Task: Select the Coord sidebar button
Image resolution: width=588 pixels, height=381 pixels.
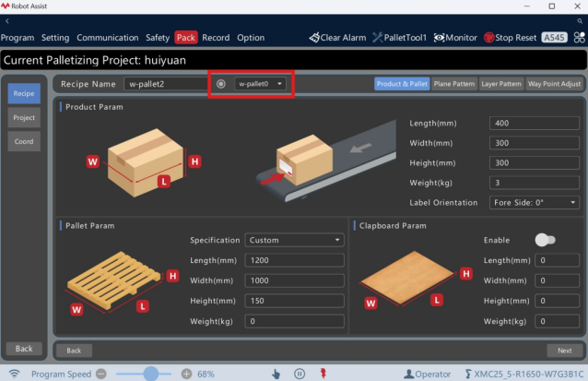Action: tap(24, 141)
